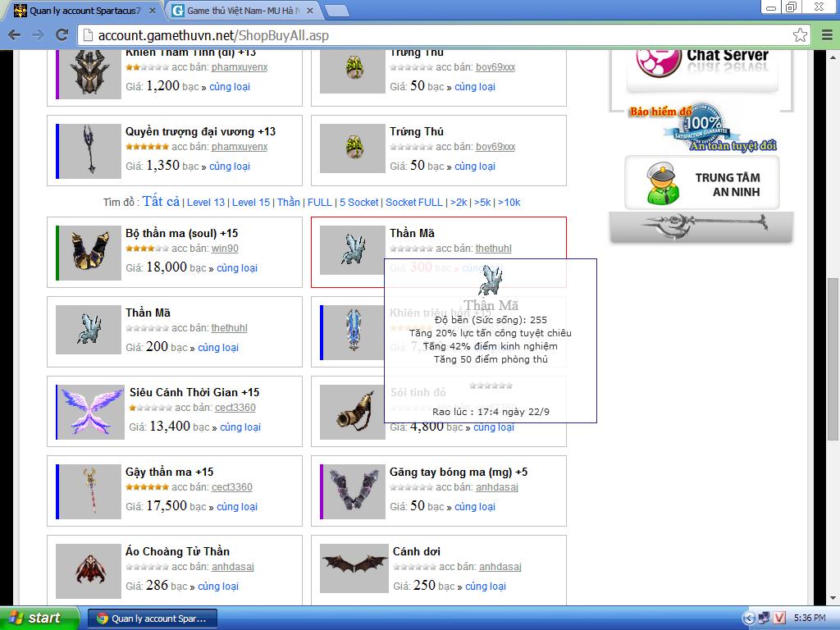Screen dimensions: 840x630
Task: Click the Khiên Thám Tinh armor image
Action: tap(89, 75)
